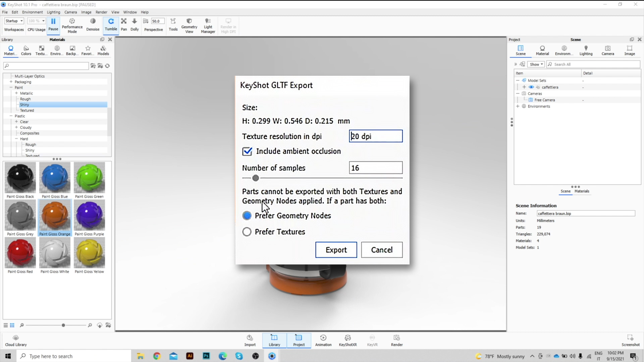This screenshot has width=644, height=362.
Task: Switch library to grid view
Action: tap(12, 325)
